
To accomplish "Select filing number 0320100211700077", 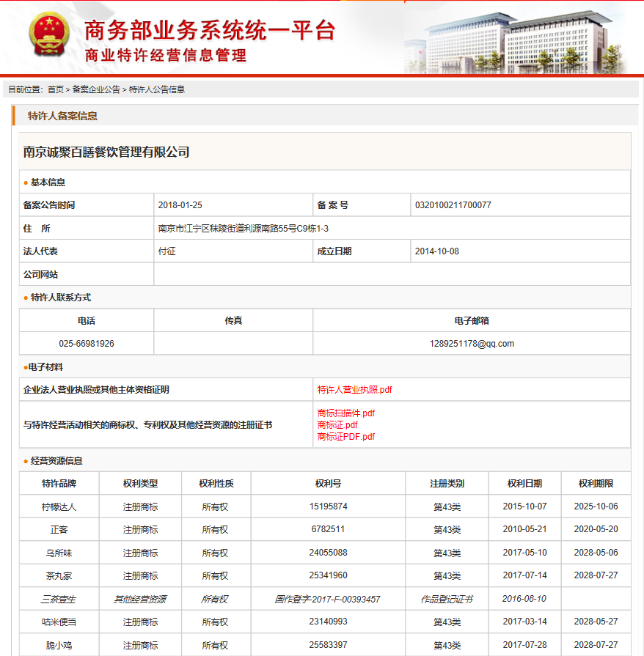I will tap(453, 205).
